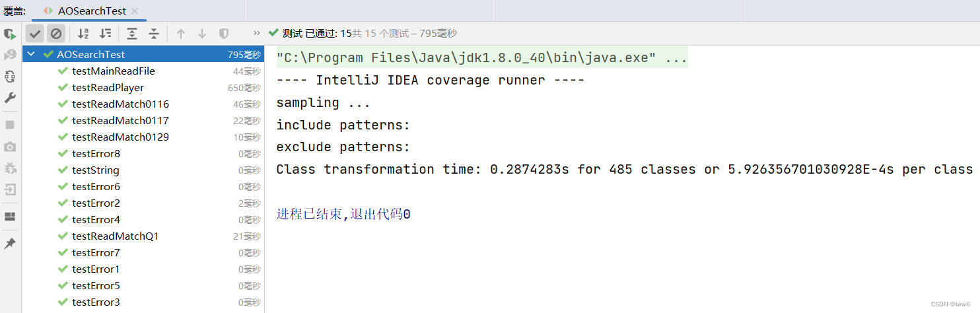
Task: Click the shield coverage toolbar icon
Action: tap(224, 33)
